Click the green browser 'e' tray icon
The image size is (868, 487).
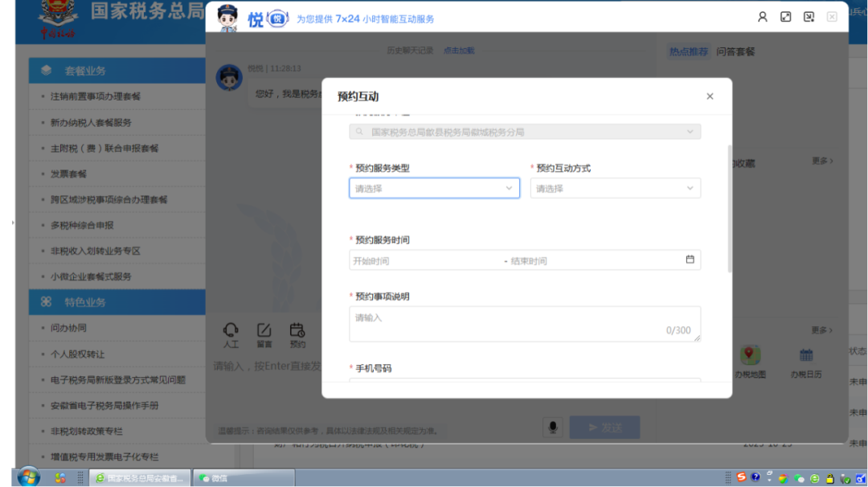click(x=814, y=479)
